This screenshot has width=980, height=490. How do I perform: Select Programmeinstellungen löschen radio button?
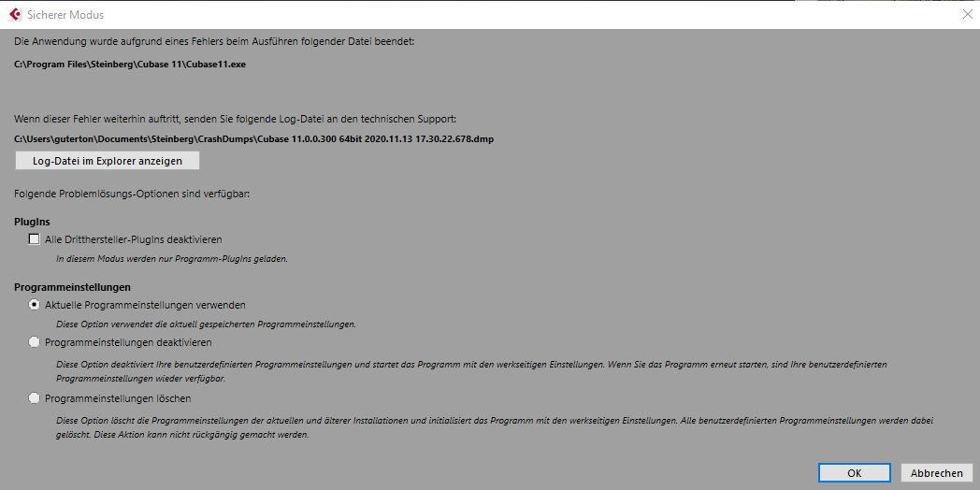pyautogui.click(x=35, y=398)
